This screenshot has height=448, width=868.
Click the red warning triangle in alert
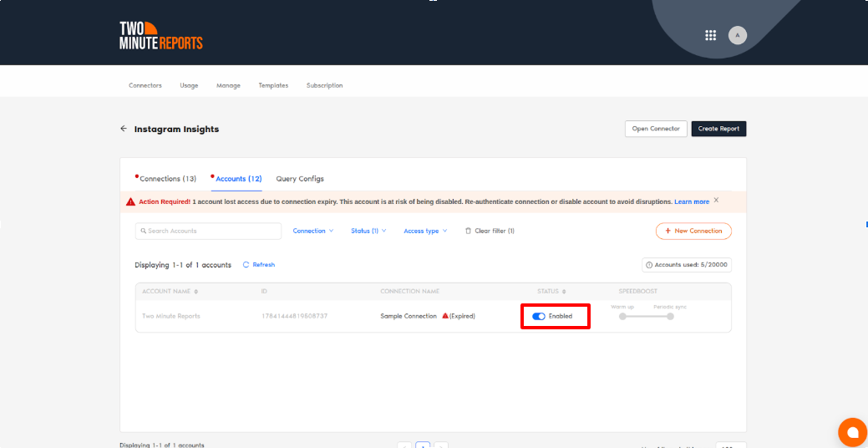[130, 202]
